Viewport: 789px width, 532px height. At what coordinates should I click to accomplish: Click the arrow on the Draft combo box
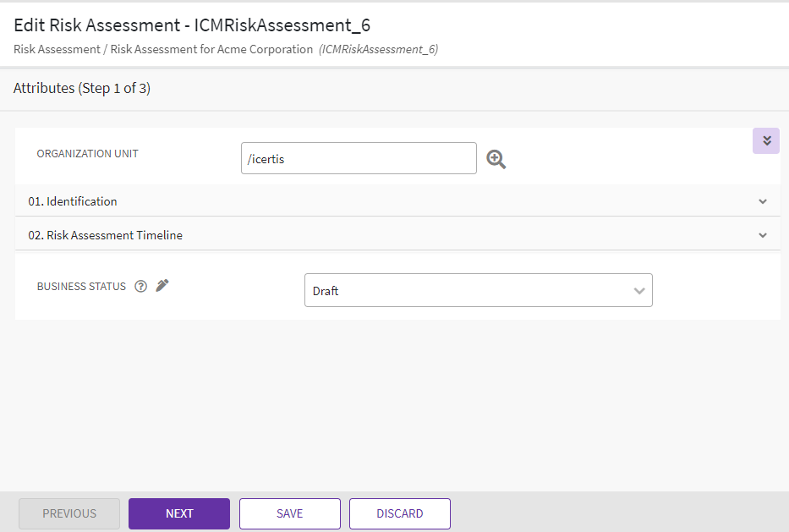(x=639, y=291)
